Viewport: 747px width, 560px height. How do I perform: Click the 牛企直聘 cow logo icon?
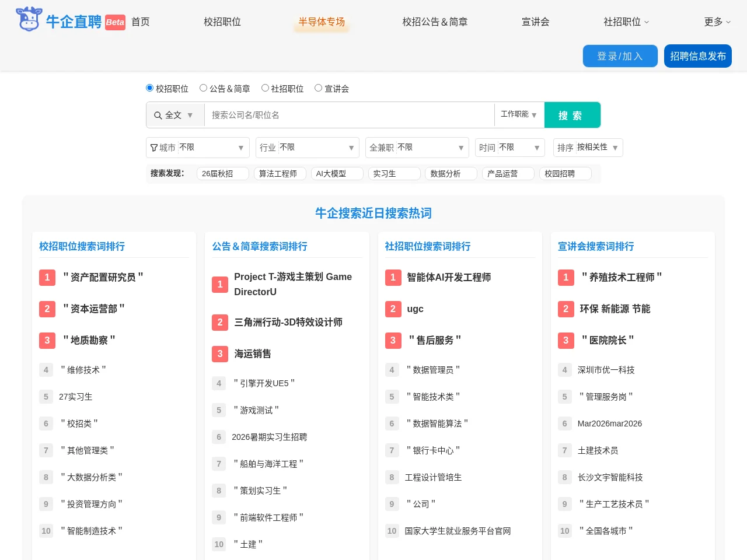[x=29, y=20]
